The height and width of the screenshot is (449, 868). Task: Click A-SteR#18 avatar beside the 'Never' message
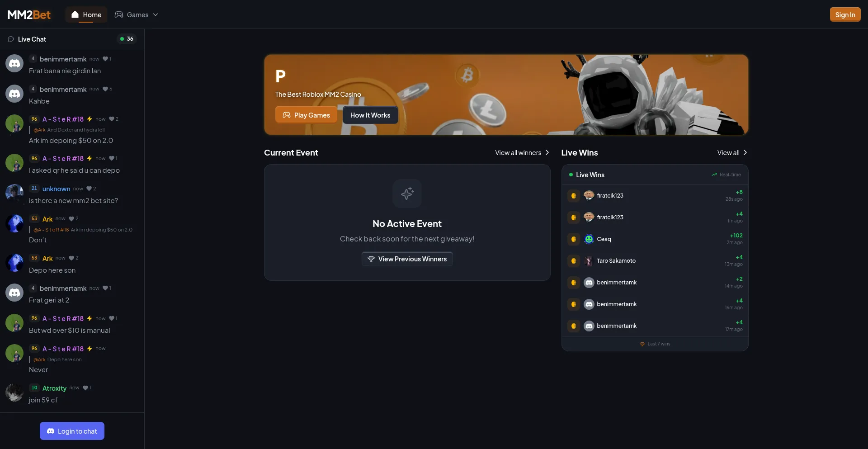pos(14,353)
